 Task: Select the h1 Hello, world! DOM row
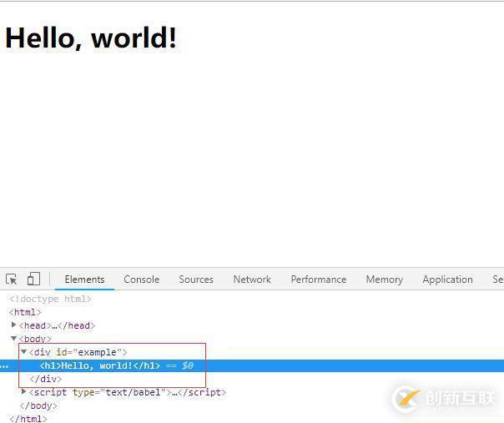252,365
